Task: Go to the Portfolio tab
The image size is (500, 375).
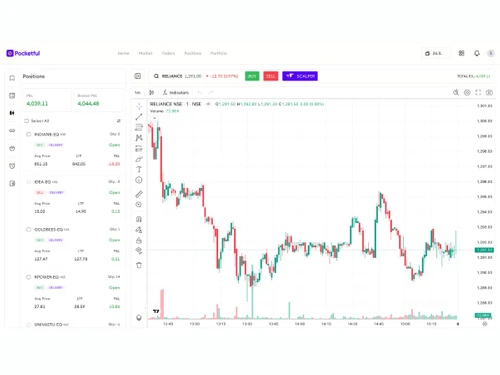Action: (x=219, y=53)
